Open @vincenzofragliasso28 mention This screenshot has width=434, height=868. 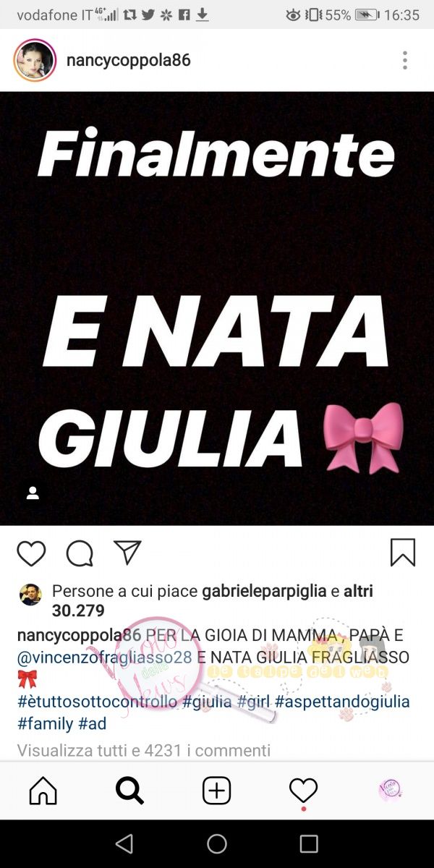click(x=105, y=658)
